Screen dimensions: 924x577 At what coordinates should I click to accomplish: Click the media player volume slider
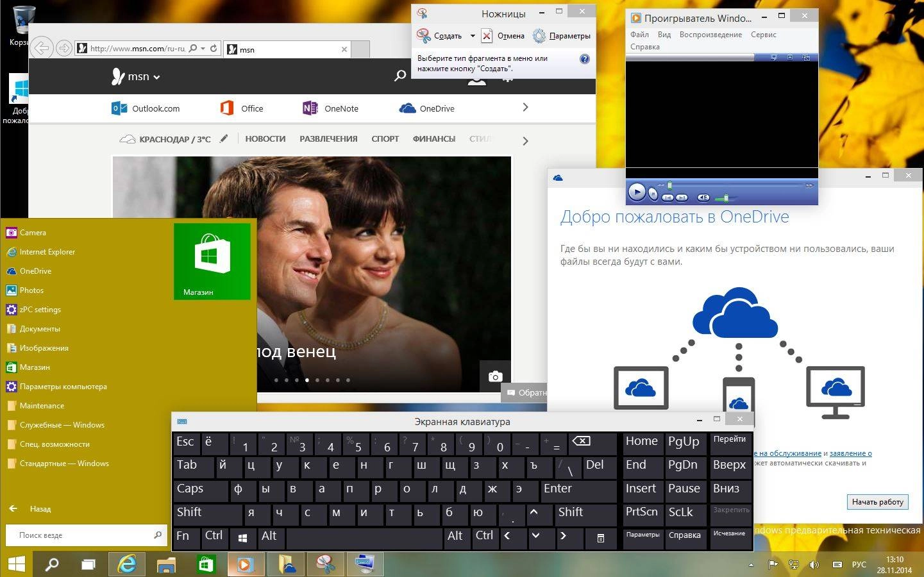726,198
